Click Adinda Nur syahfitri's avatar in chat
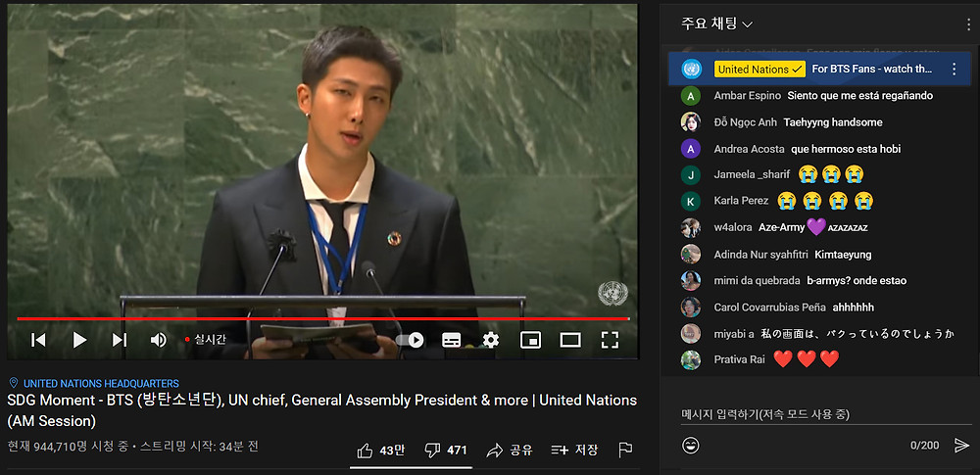 click(x=691, y=255)
